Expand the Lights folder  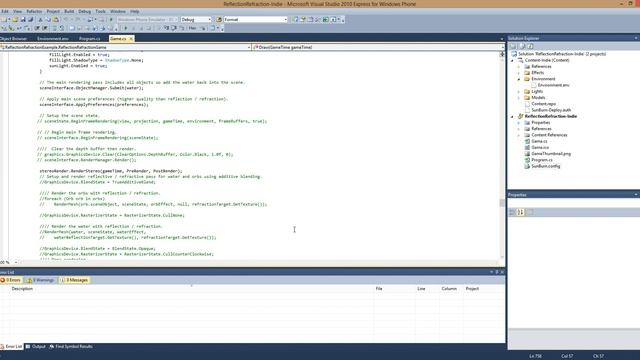click(519, 91)
